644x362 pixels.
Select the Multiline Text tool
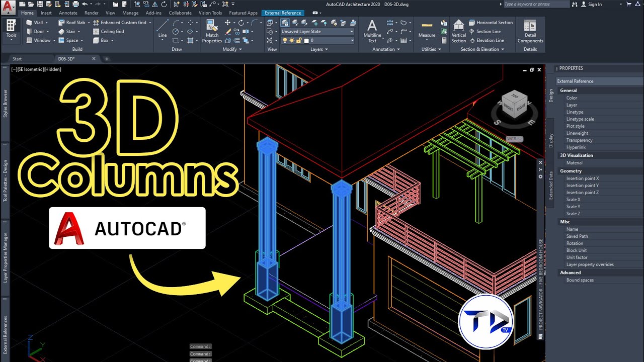coord(372,31)
